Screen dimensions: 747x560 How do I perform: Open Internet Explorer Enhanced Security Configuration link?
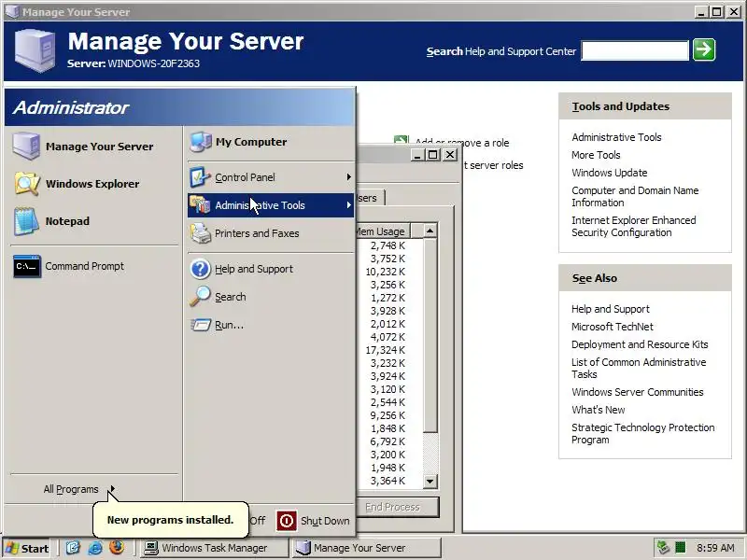click(x=634, y=226)
